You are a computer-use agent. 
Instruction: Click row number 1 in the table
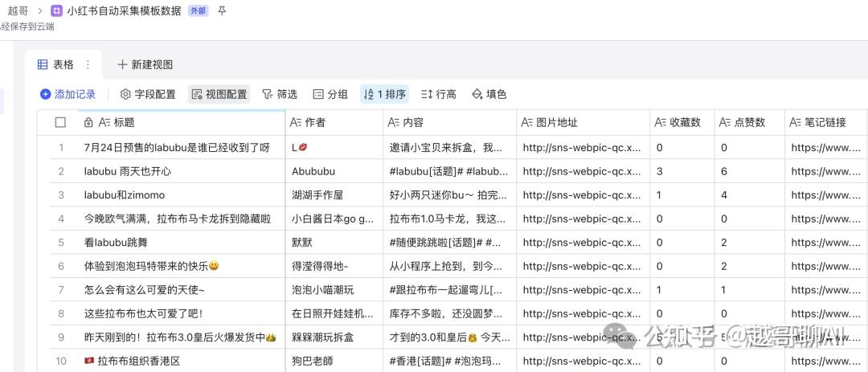click(61, 148)
